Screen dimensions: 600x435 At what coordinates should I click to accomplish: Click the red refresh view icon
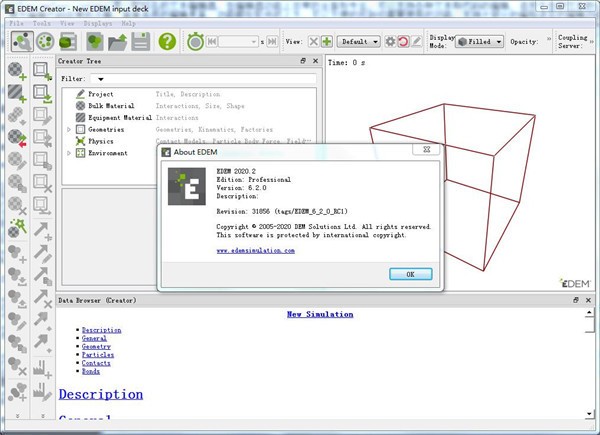click(x=403, y=42)
